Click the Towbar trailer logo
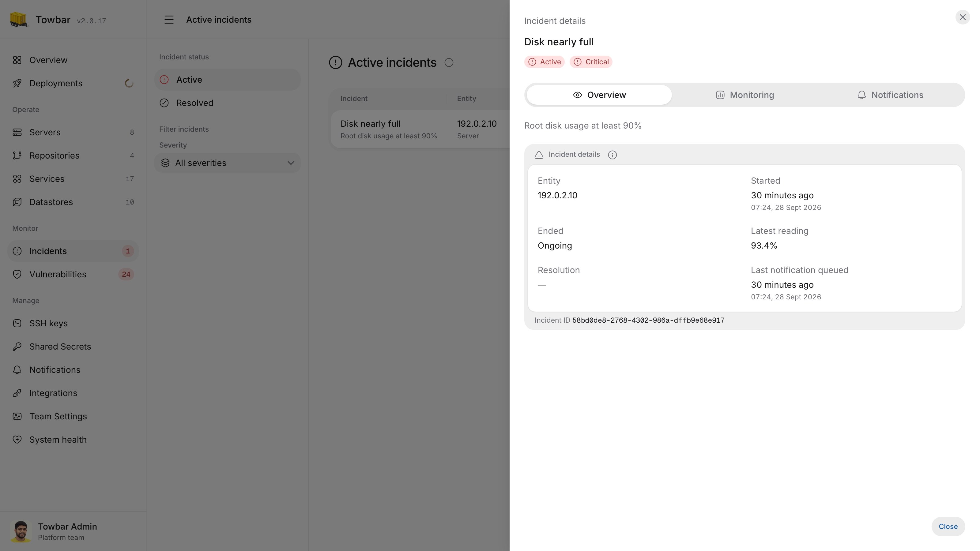This screenshot has width=980, height=551. pyautogui.click(x=19, y=19)
